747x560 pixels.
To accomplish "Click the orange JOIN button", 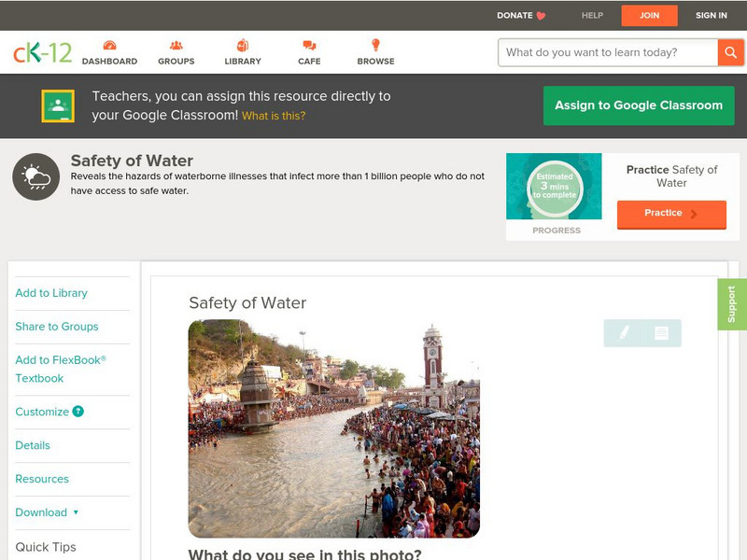I will pyautogui.click(x=649, y=16).
